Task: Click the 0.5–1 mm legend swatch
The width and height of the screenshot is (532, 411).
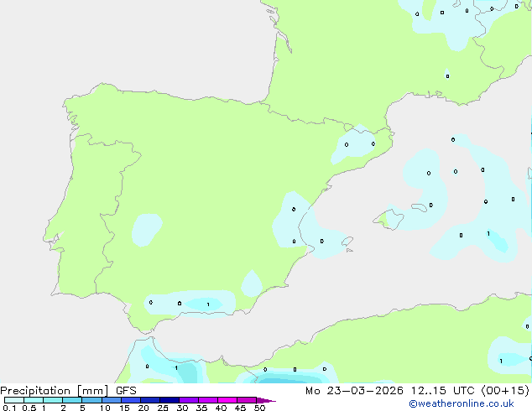Action: 34,400
